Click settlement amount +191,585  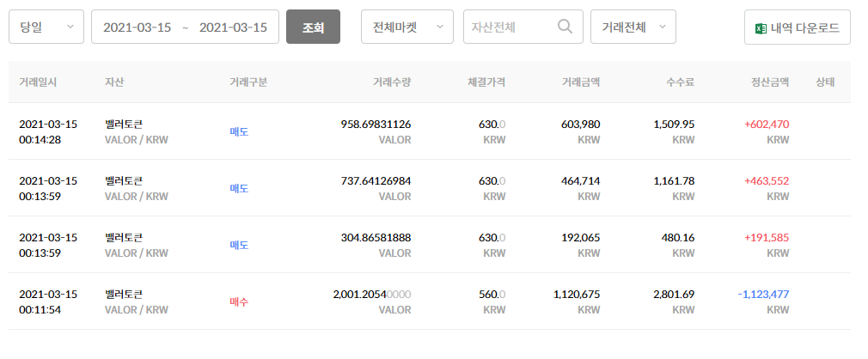pyautogui.click(x=767, y=237)
